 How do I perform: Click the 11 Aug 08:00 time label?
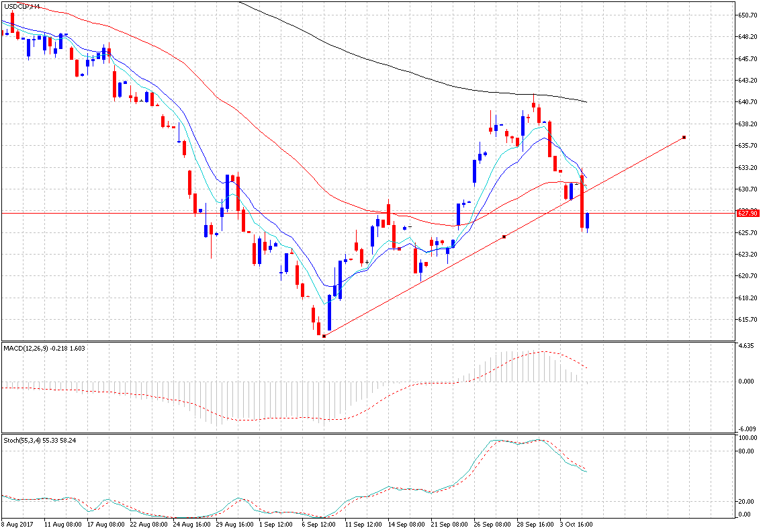pyautogui.click(x=63, y=525)
